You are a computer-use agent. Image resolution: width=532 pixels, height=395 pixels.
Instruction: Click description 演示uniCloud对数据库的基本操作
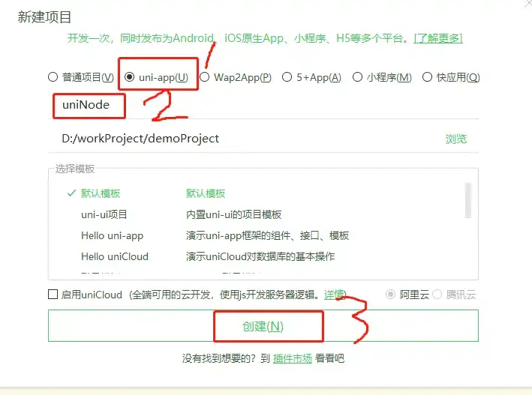tap(260, 256)
